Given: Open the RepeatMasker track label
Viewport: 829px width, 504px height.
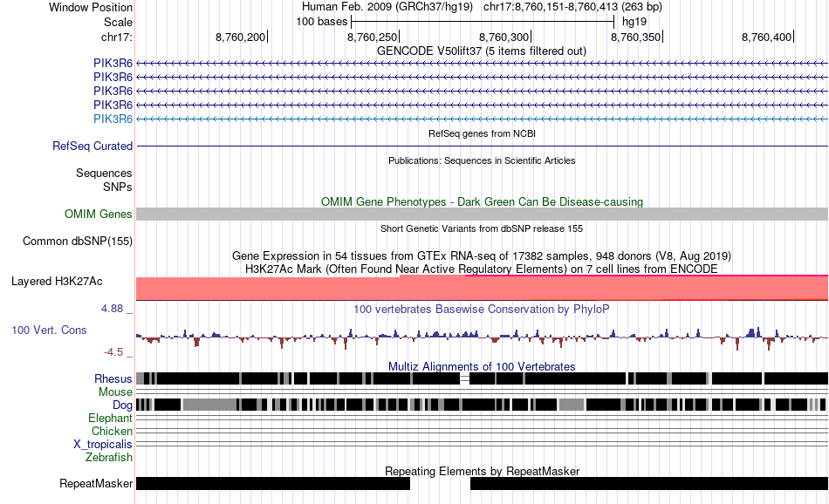Looking at the screenshot, I should [96, 483].
